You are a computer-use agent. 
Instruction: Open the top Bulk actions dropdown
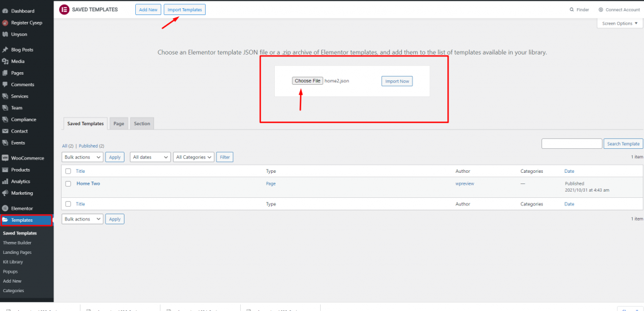[82, 156]
